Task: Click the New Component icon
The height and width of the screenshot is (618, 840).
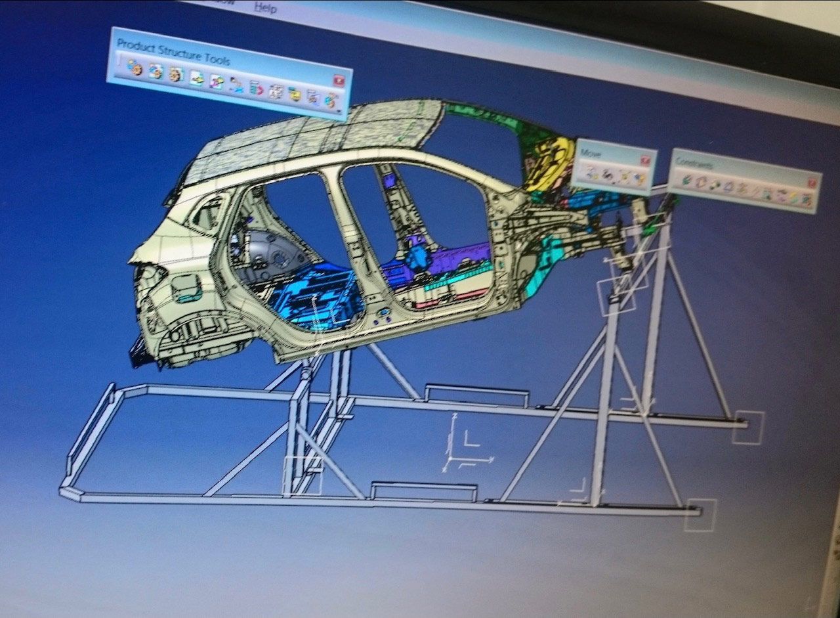Action: click(x=135, y=68)
